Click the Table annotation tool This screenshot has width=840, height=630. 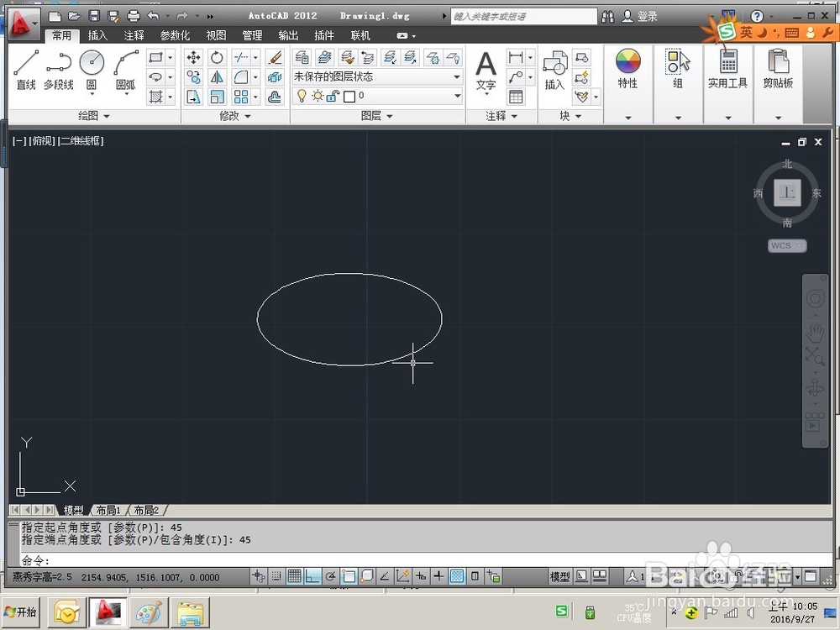(x=516, y=97)
